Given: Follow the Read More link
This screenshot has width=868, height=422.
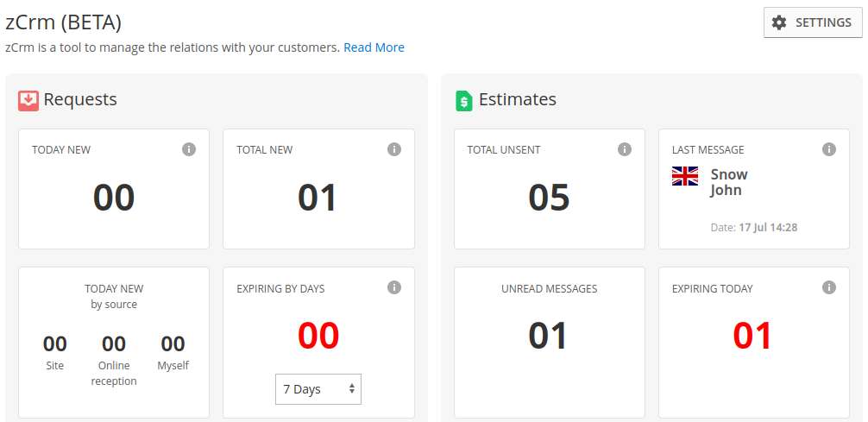Looking at the screenshot, I should click(374, 47).
